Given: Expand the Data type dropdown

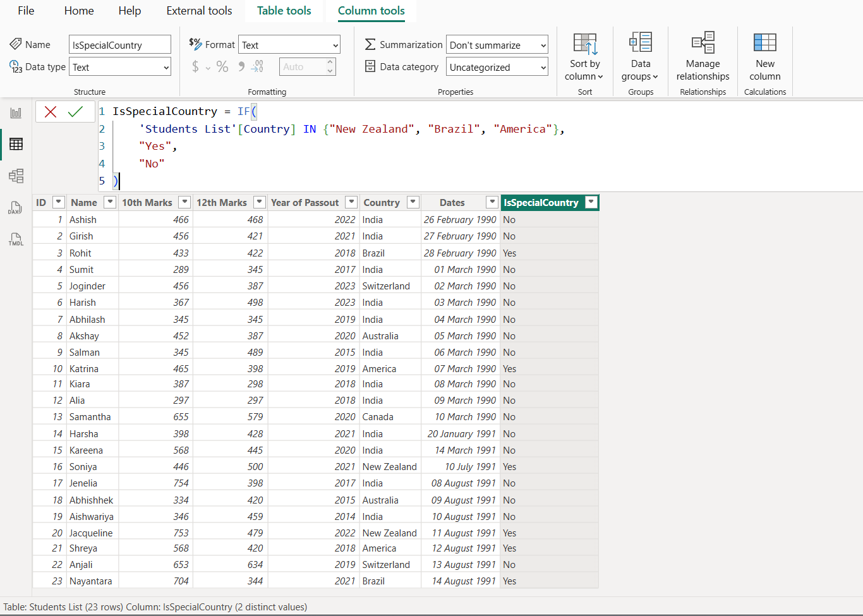Looking at the screenshot, I should click(119, 67).
